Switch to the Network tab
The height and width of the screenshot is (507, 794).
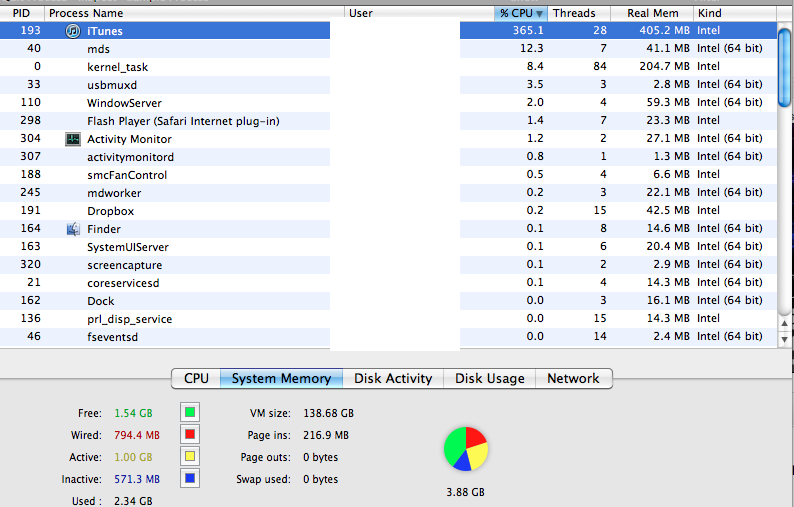[573, 378]
